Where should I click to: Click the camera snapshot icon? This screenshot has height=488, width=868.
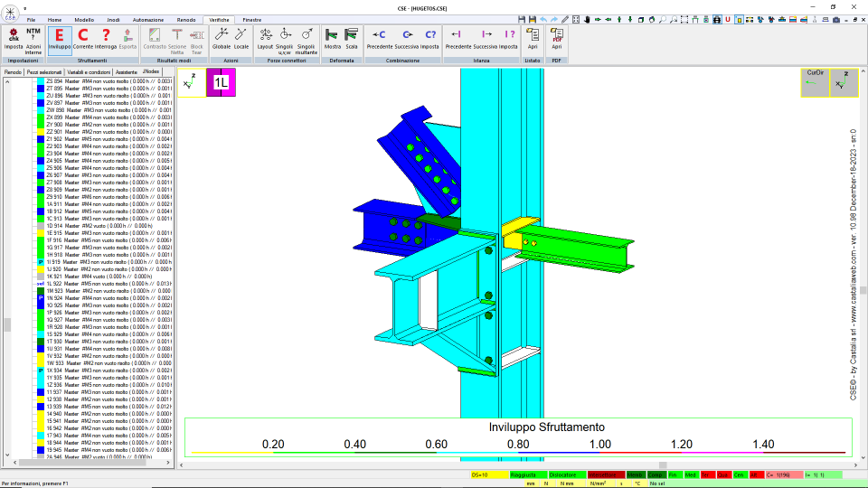(x=836, y=19)
